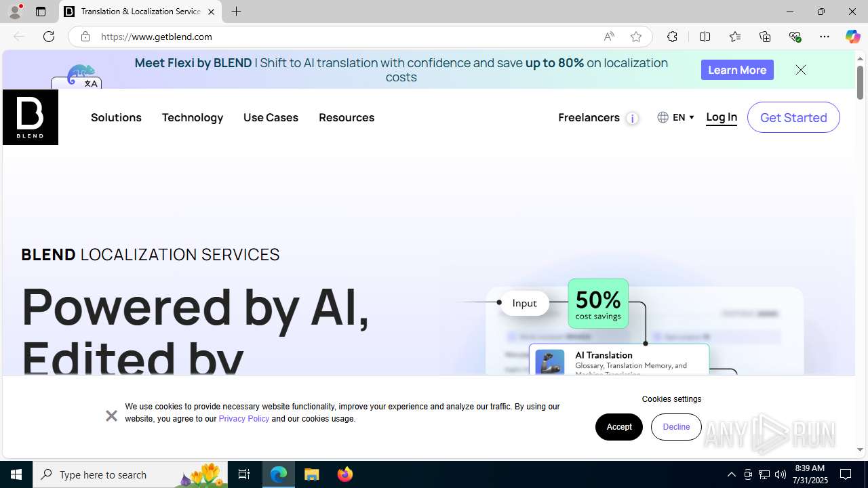Open the Privacy Policy link
Viewport: 868px width, 488px height.
(x=244, y=419)
